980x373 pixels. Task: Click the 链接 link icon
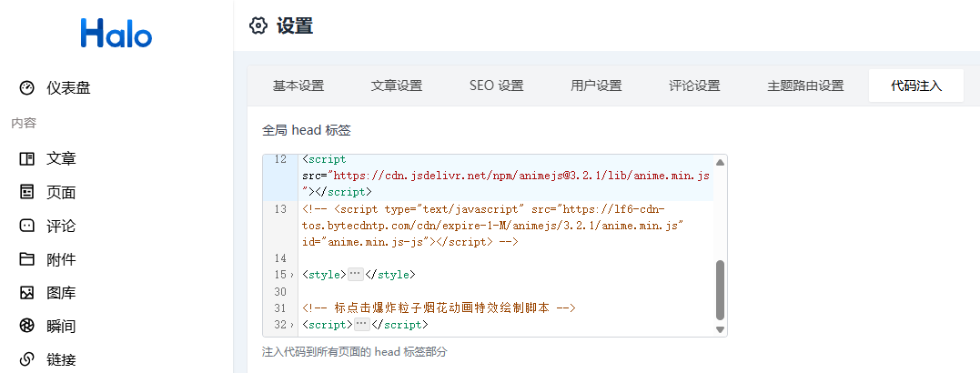[26, 359]
